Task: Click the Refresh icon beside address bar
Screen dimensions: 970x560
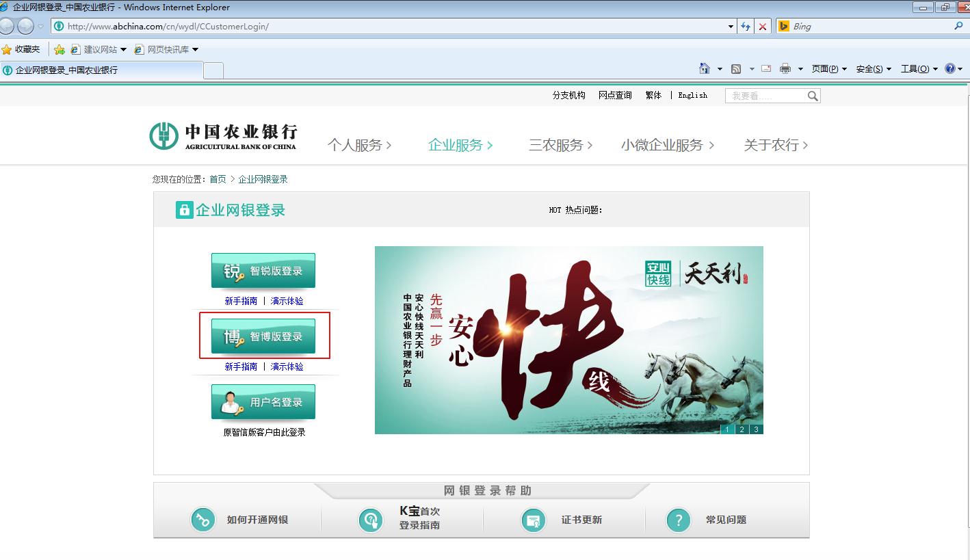Action: click(746, 27)
